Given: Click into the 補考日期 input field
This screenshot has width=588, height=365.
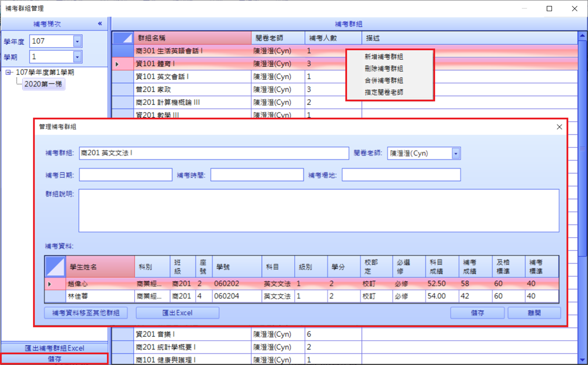Looking at the screenshot, I should tap(126, 175).
